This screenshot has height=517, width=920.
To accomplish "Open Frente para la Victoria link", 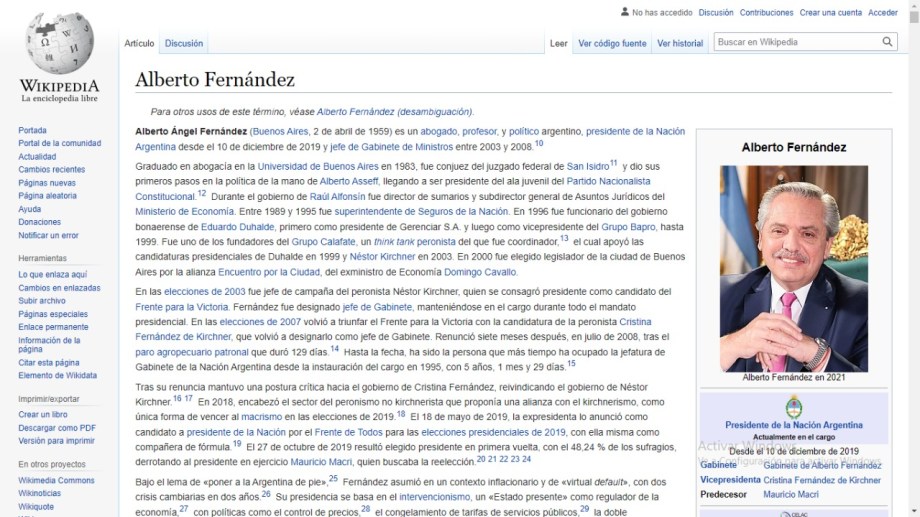I will click(x=181, y=307).
